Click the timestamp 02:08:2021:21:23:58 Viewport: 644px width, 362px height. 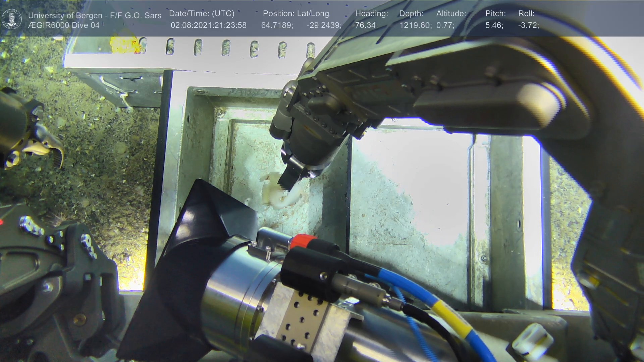click(x=208, y=25)
